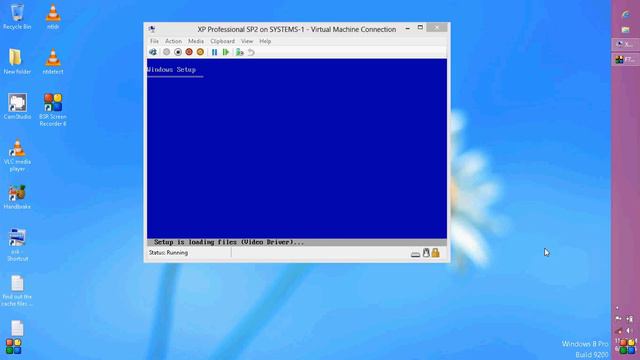The height and width of the screenshot is (360, 640).
Task: Select the 'ntldetect' cone file icon
Action: click(53, 62)
